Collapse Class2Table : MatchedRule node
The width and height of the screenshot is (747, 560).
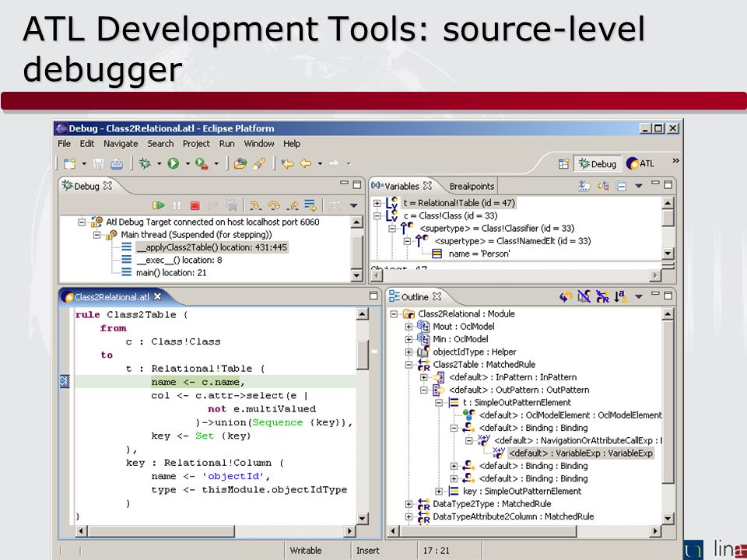(409, 365)
